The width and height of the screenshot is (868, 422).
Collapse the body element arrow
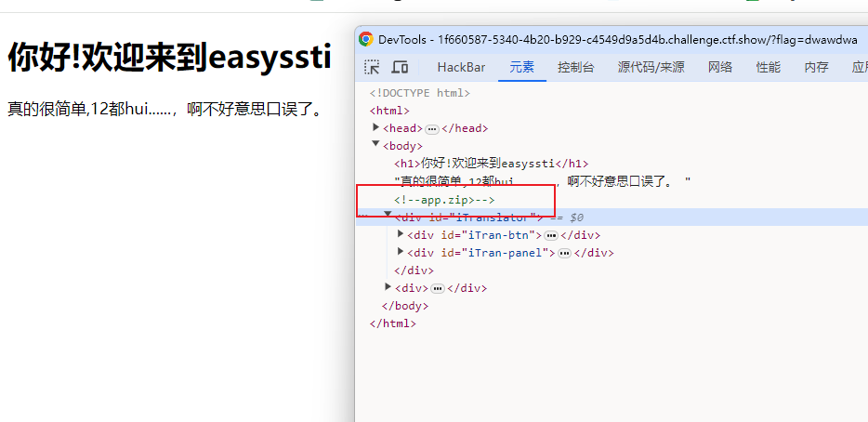pos(376,145)
